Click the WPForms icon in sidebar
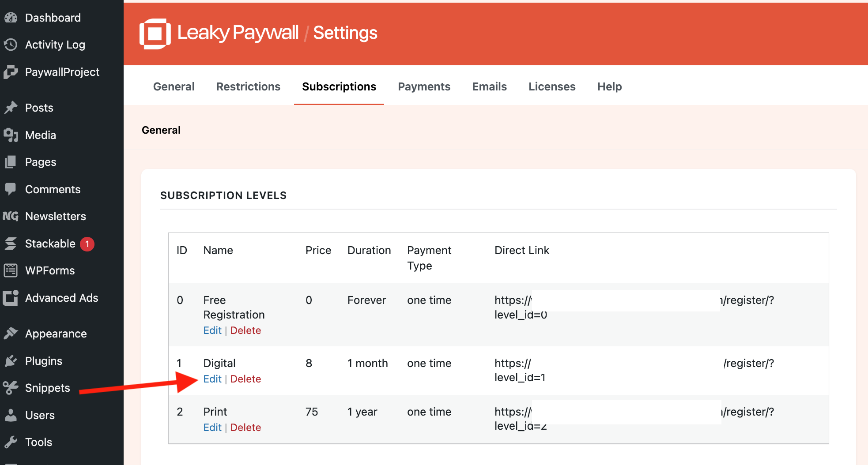 (11, 270)
